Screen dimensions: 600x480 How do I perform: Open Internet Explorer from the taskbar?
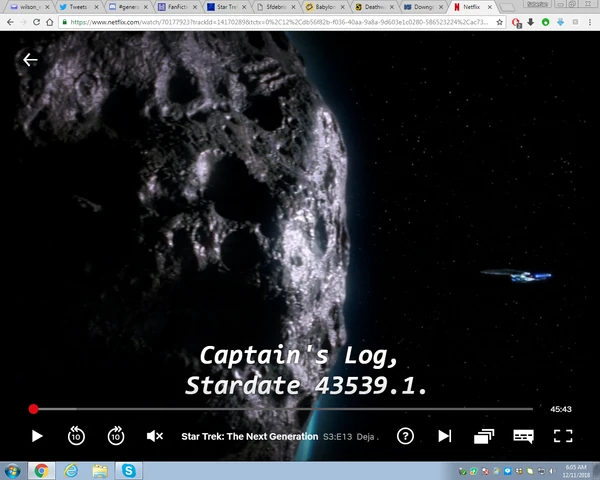click(x=71, y=471)
